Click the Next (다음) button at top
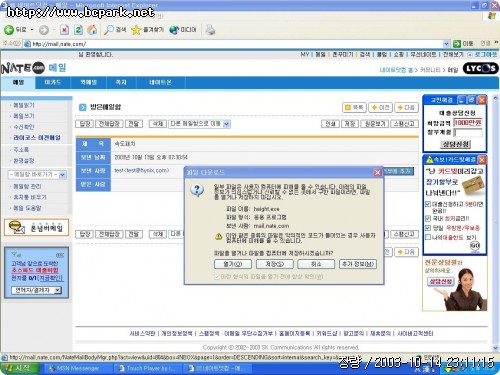 pyautogui.click(x=406, y=107)
